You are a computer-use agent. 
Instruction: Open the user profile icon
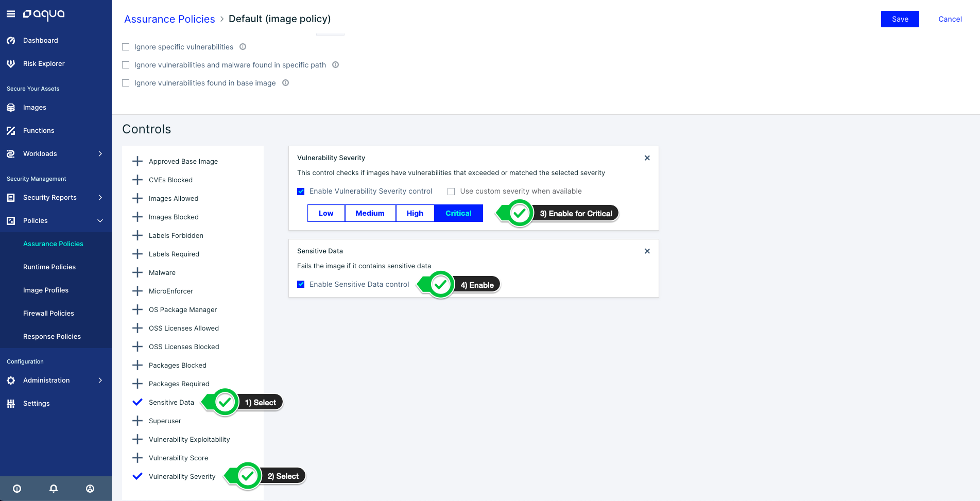(90, 489)
